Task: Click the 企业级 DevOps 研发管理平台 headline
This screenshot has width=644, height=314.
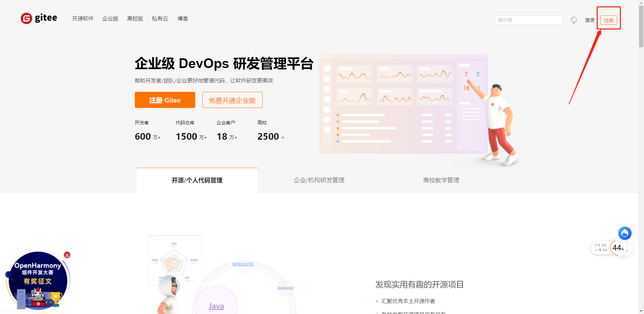Action: coord(224,64)
